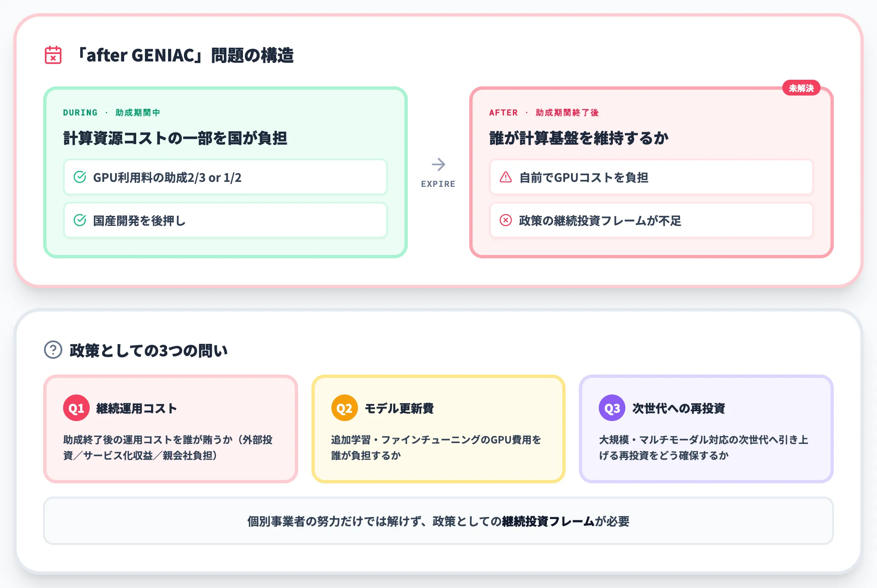Click the EXPIRE label

[x=438, y=184]
